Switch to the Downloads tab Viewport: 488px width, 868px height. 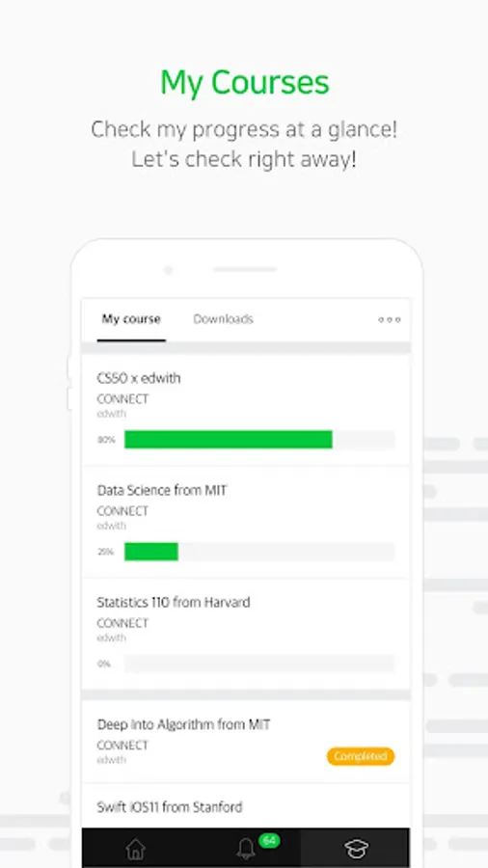(223, 319)
